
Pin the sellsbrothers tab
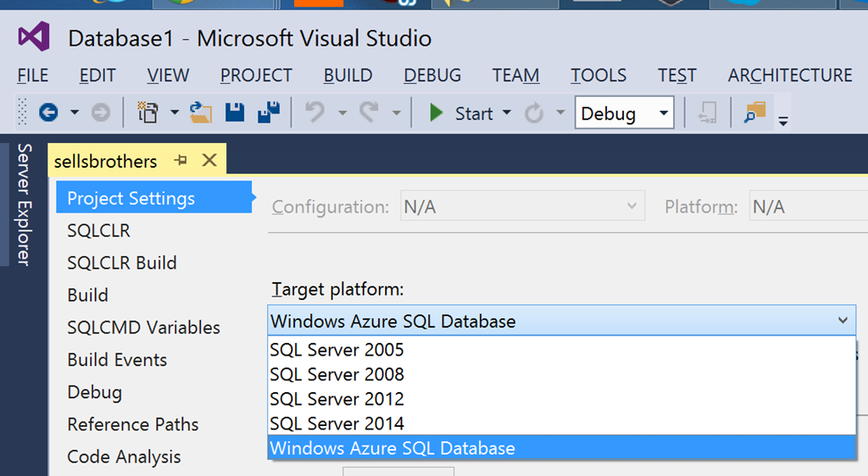(x=181, y=160)
